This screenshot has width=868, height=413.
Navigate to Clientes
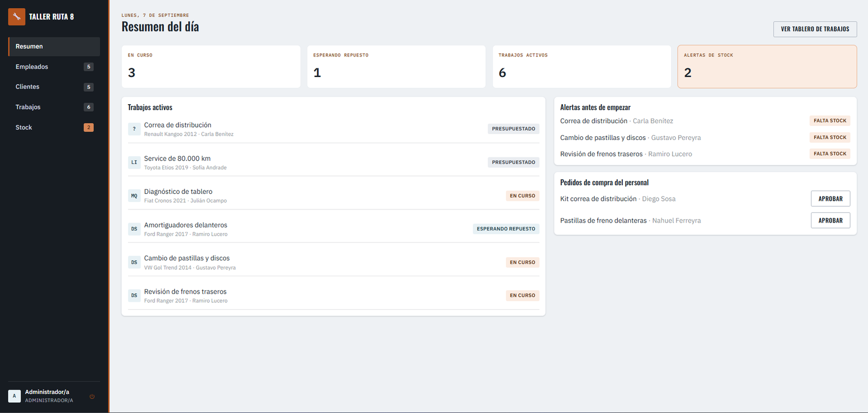coord(54,87)
